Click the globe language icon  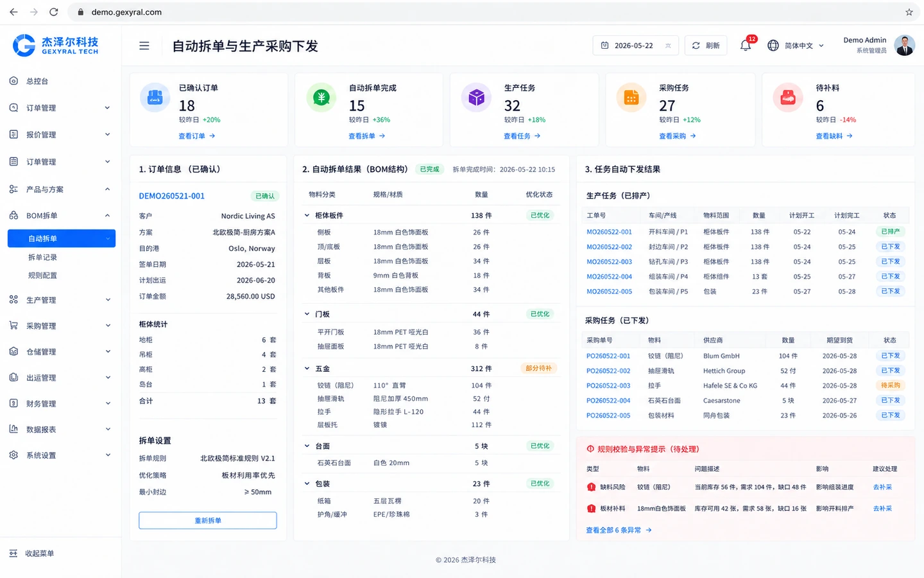coord(773,46)
